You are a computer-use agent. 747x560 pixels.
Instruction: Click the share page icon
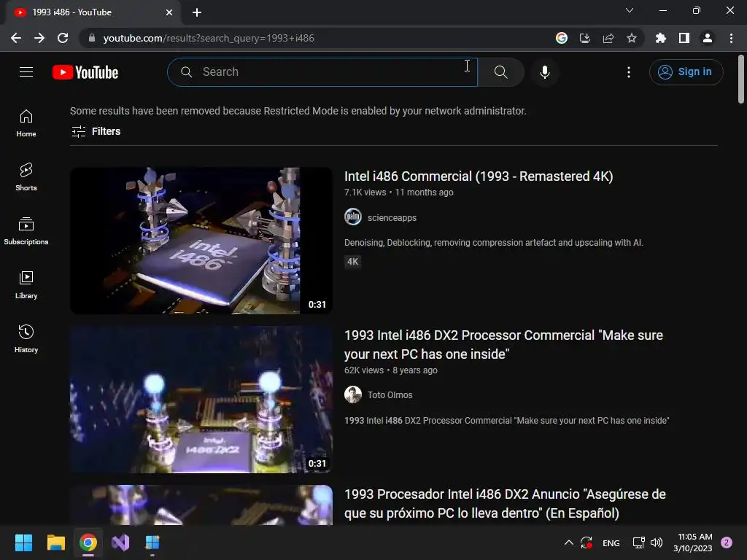(608, 38)
